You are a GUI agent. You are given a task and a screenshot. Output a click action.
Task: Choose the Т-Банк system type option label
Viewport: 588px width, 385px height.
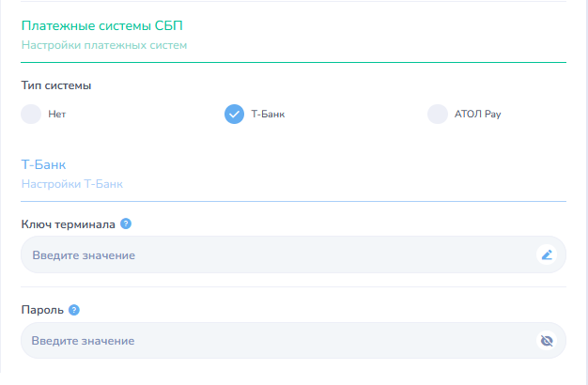(x=268, y=114)
